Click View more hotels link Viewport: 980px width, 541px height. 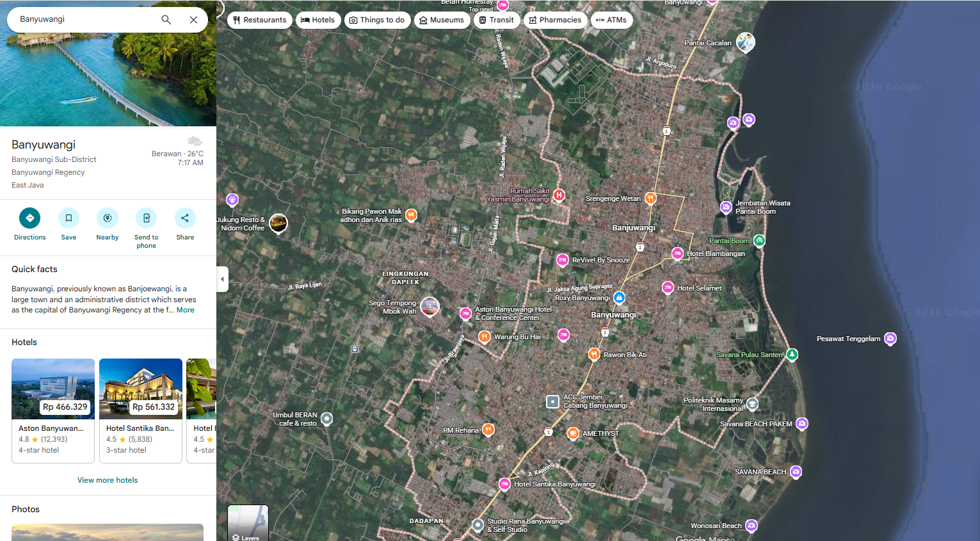108,480
